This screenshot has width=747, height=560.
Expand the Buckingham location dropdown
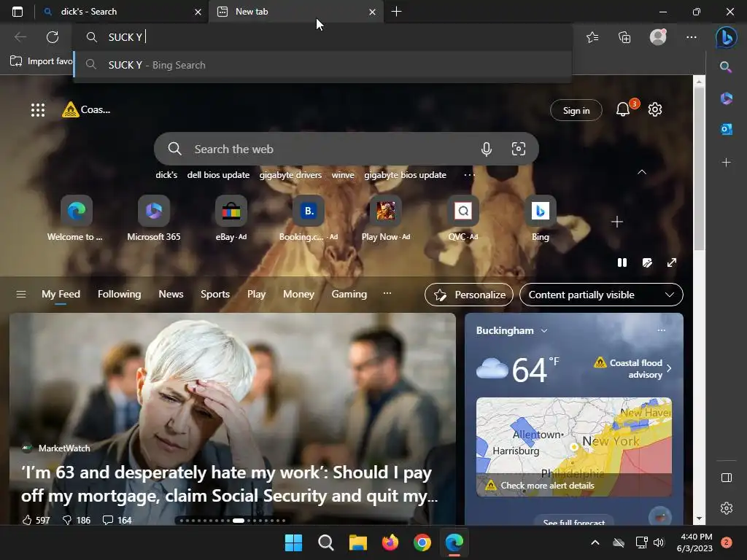(x=544, y=330)
